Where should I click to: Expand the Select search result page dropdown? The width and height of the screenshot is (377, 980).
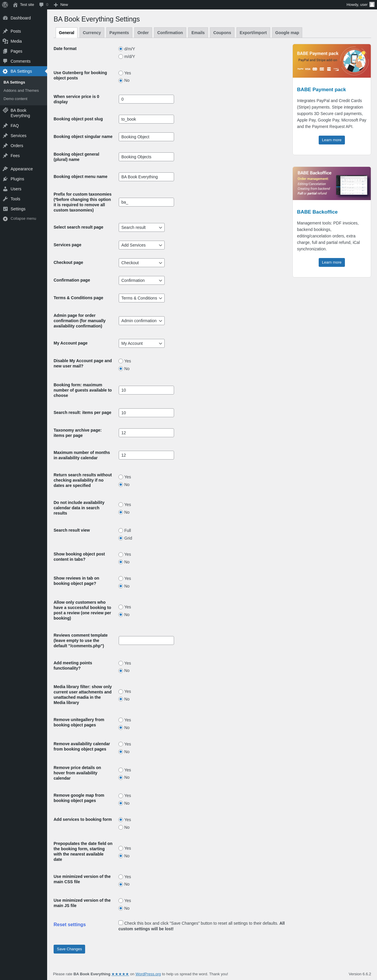pos(141,227)
